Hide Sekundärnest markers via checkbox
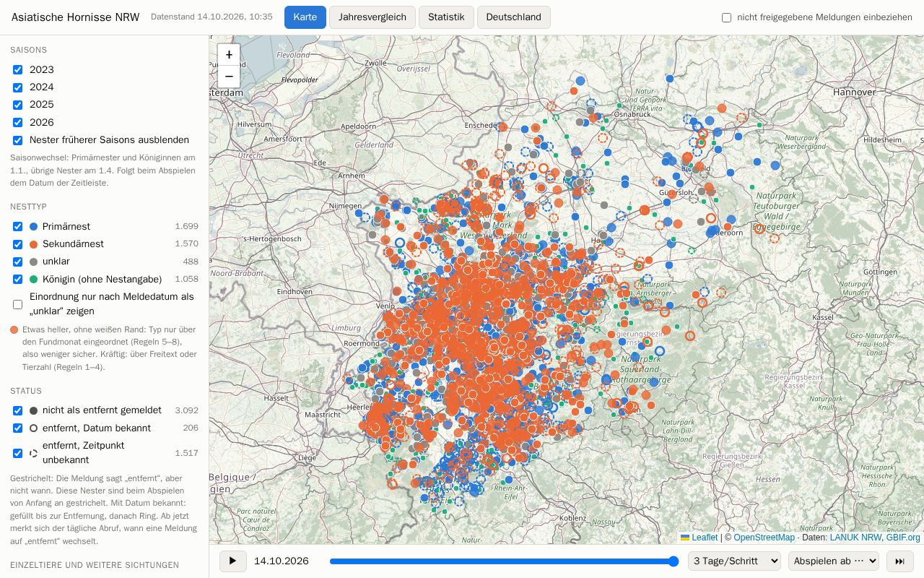The image size is (924, 578). [18, 244]
